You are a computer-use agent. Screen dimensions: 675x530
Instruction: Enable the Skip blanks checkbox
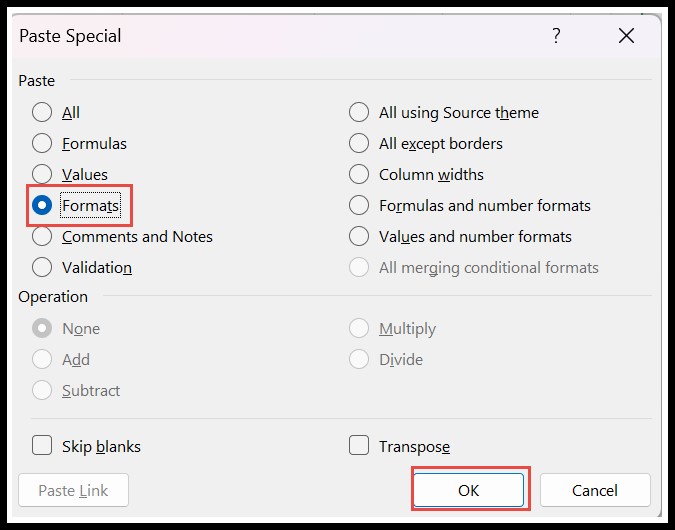43,446
